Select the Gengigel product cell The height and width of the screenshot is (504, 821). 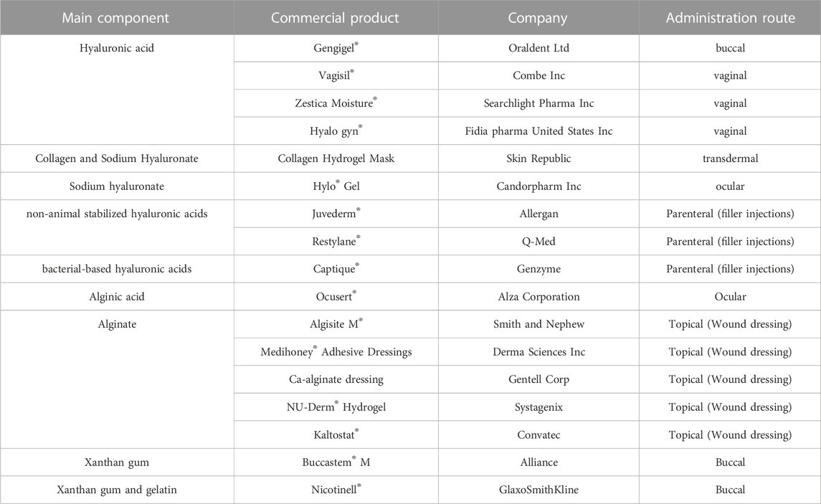tap(336, 48)
